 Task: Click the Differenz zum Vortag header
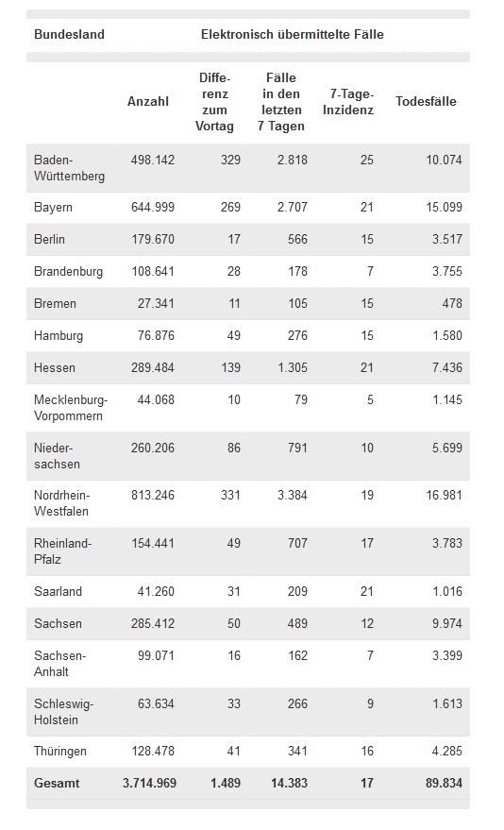pyautogui.click(x=214, y=102)
